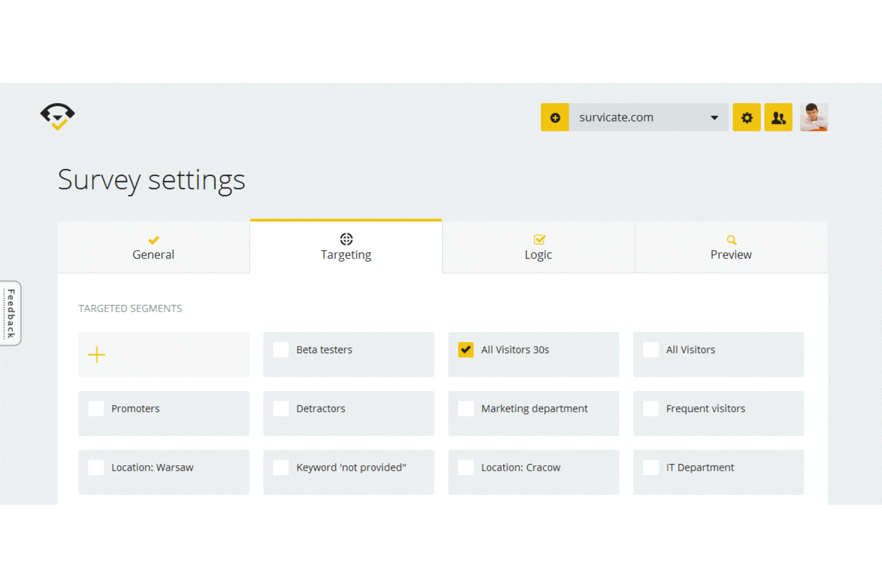Viewport: 882px width, 588px height.
Task: Open the Logic tab
Action: [x=538, y=254]
